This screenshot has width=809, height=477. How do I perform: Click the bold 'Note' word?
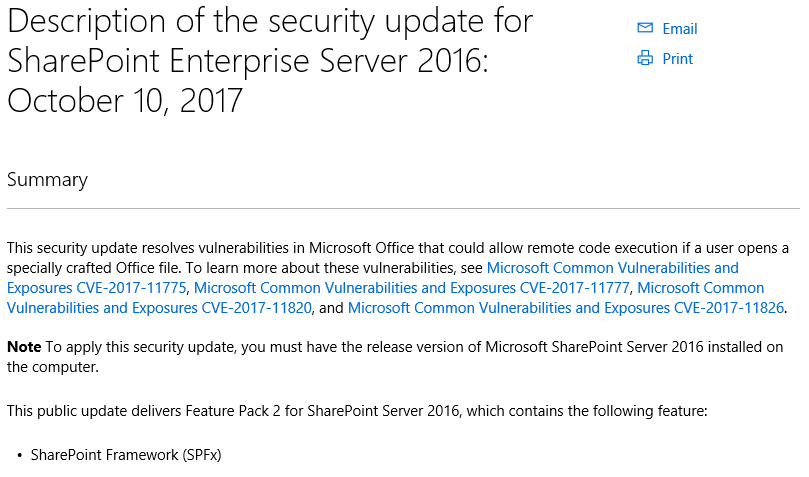coord(24,347)
